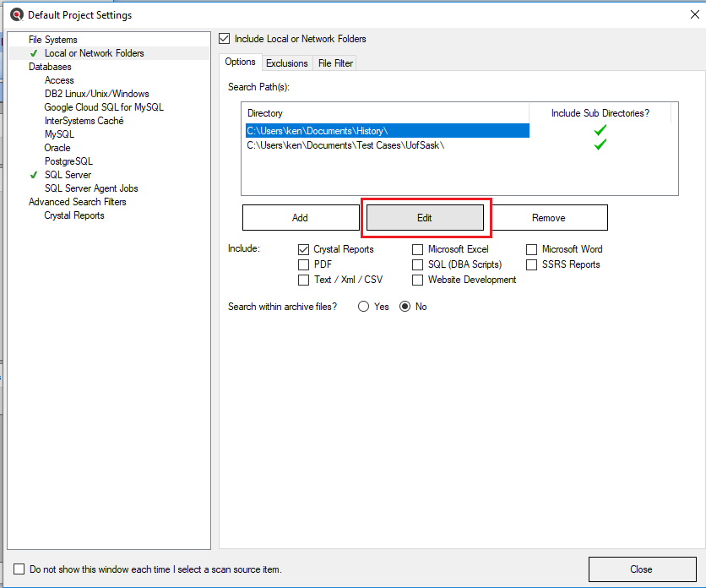706x588 pixels.
Task: Switch to the Exclusions tab
Action: click(x=286, y=63)
